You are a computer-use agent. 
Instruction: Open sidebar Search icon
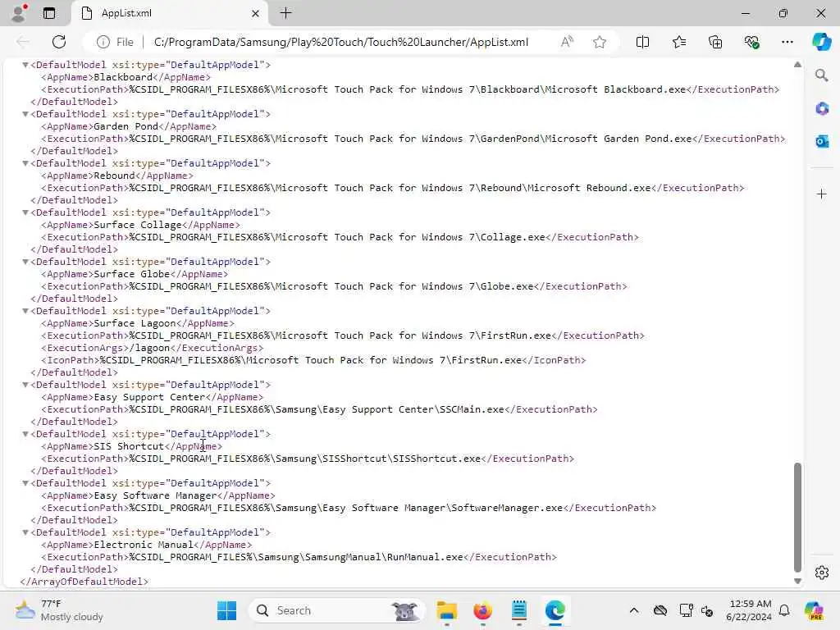(821, 75)
